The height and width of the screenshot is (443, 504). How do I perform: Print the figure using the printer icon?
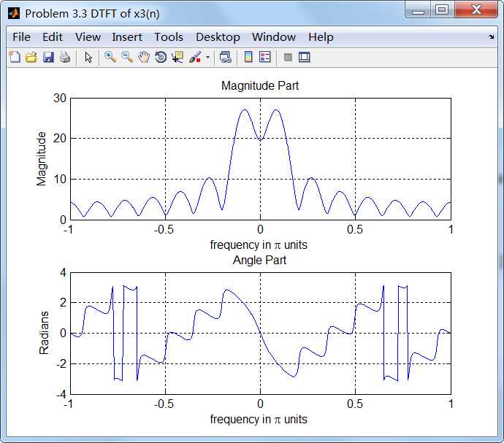coord(65,57)
